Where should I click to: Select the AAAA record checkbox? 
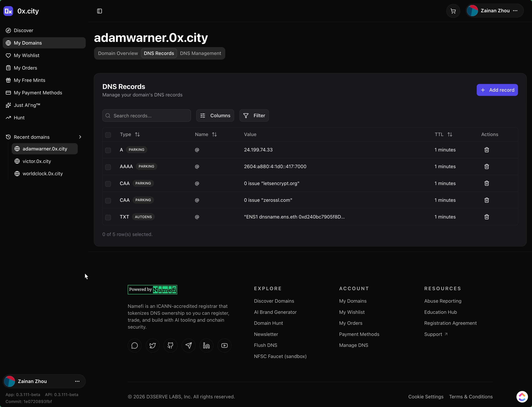[x=108, y=167]
